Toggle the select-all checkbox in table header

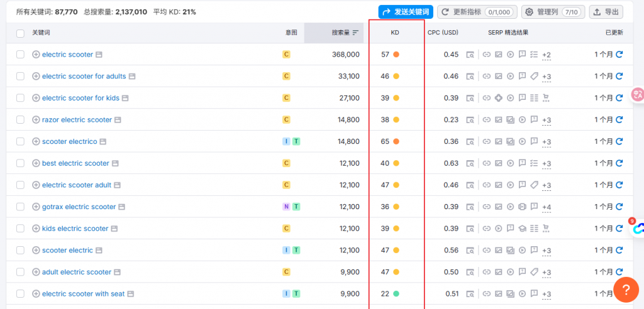coord(20,33)
